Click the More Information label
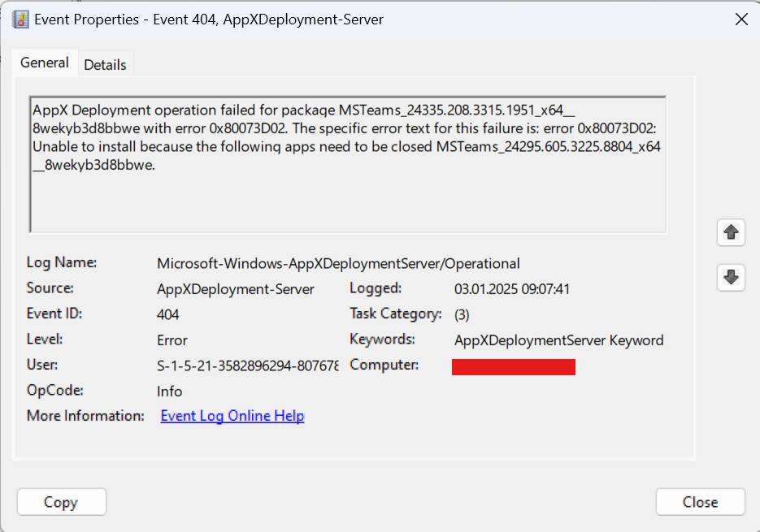Viewport: 760px width, 532px height. coord(85,416)
